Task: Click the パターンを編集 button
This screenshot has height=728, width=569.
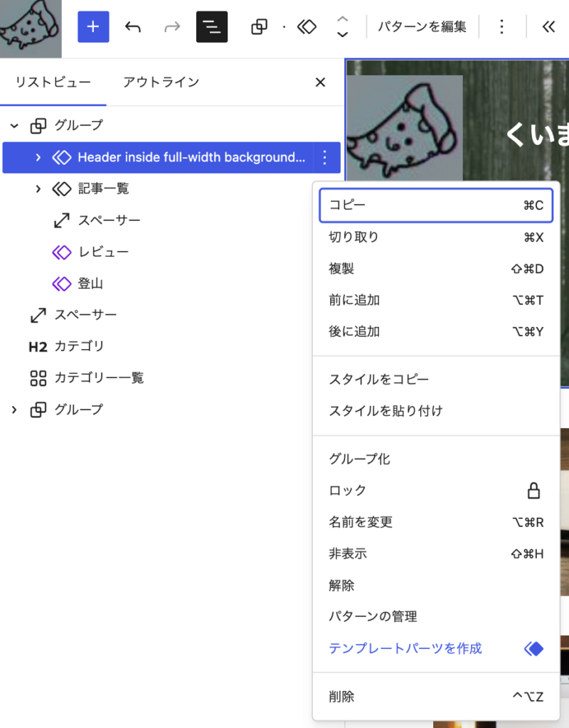Action: click(x=422, y=27)
